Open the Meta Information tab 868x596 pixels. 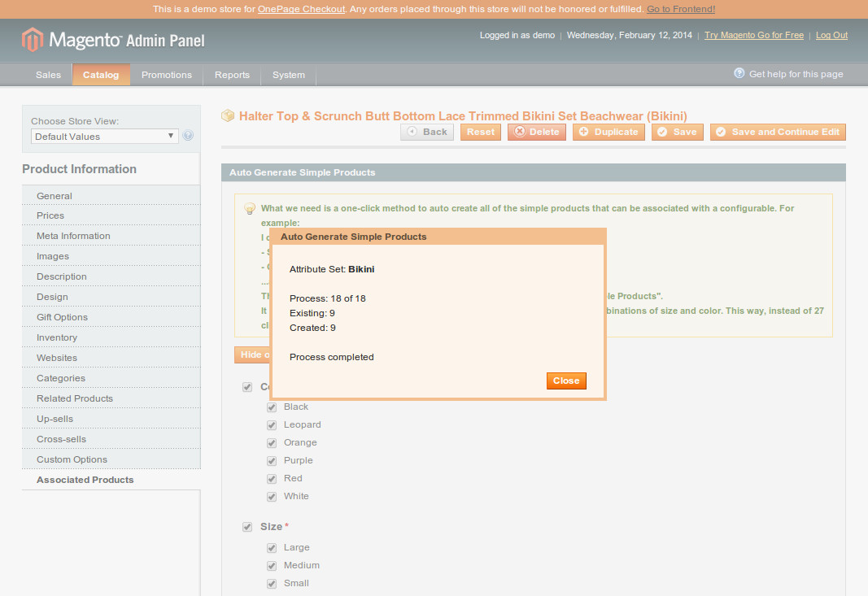coord(111,236)
